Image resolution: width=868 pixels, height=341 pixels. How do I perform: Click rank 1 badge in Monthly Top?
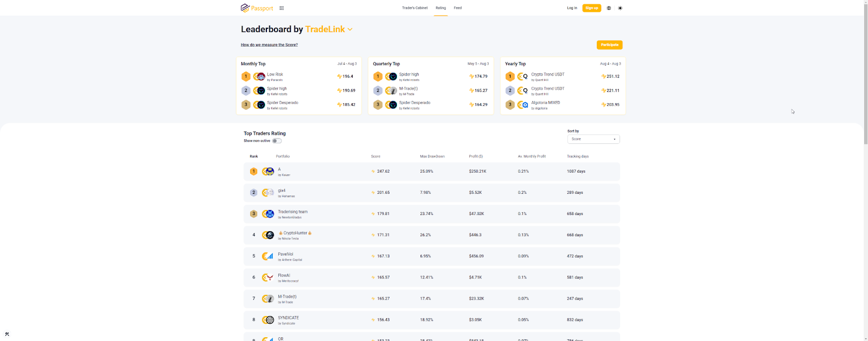pyautogui.click(x=246, y=77)
